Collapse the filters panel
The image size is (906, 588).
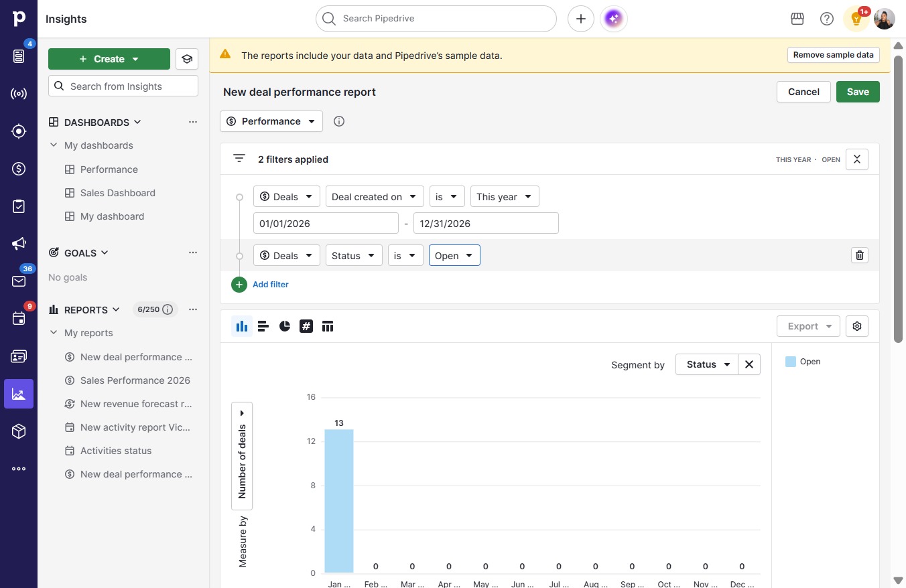click(857, 159)
